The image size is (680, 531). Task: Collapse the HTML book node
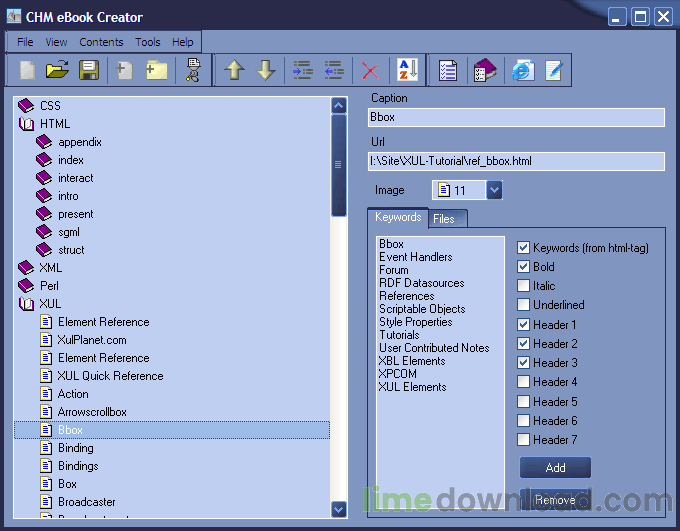point(26,124)
